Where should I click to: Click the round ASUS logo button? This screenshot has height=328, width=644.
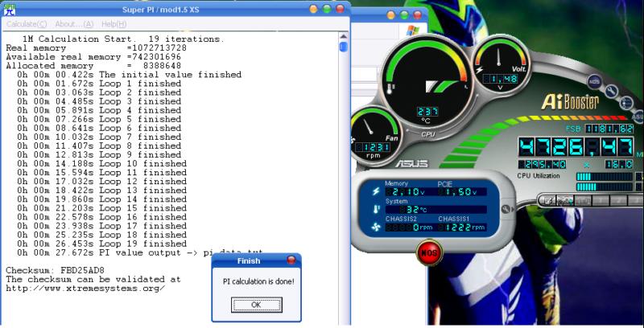pyautogui.click(x=638, y=117)
